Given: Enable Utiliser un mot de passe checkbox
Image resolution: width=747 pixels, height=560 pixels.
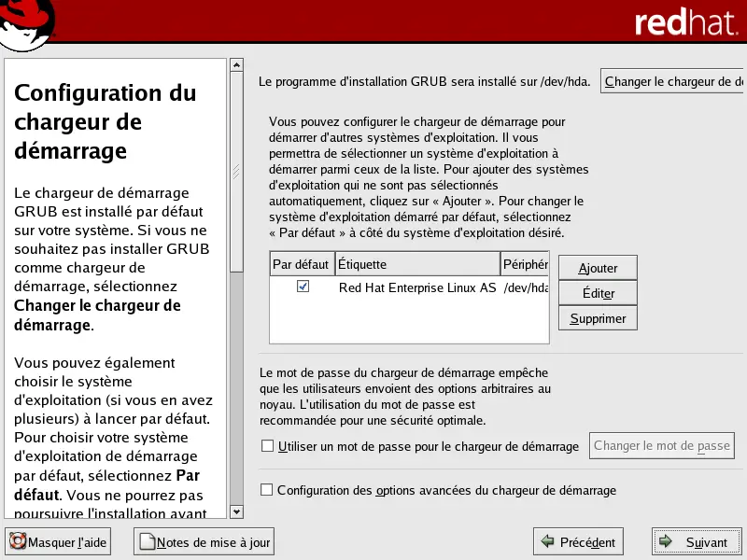Looking at the screenshot, I should pyautogui.click(x=268, y=446).
